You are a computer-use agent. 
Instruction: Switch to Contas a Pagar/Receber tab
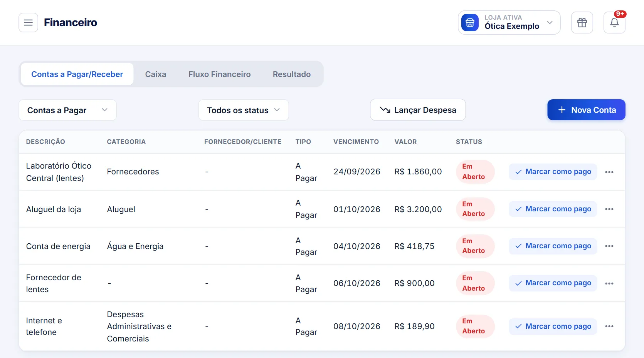pyautogui.click(x=77, y=74)
